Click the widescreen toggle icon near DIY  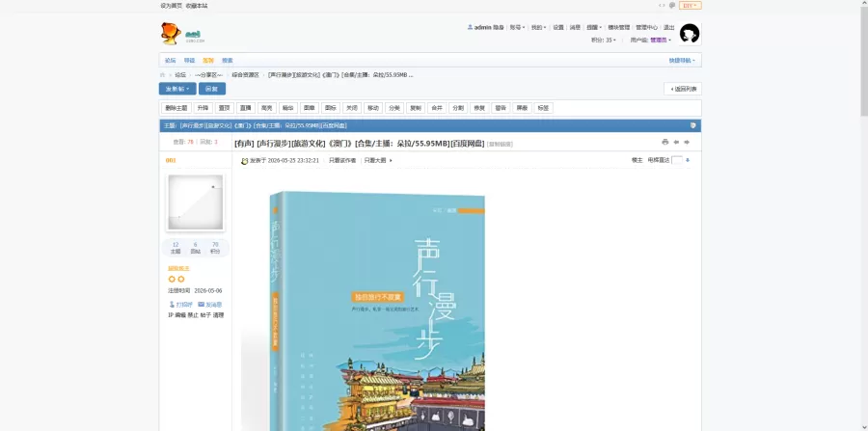(662, 6)
